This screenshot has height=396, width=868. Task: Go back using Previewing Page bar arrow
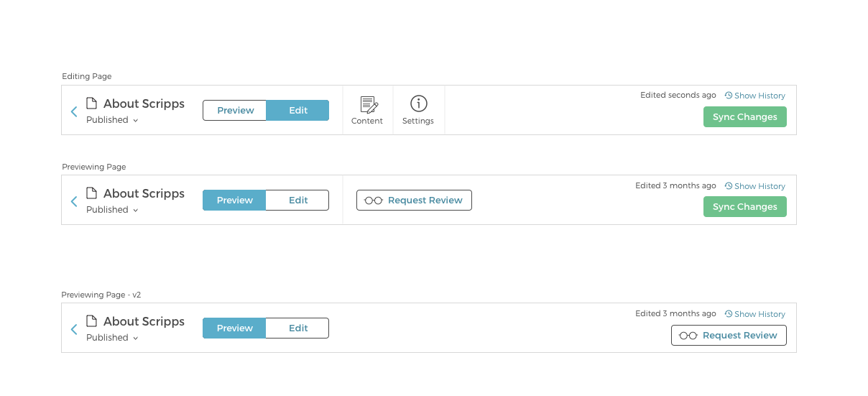74,201
